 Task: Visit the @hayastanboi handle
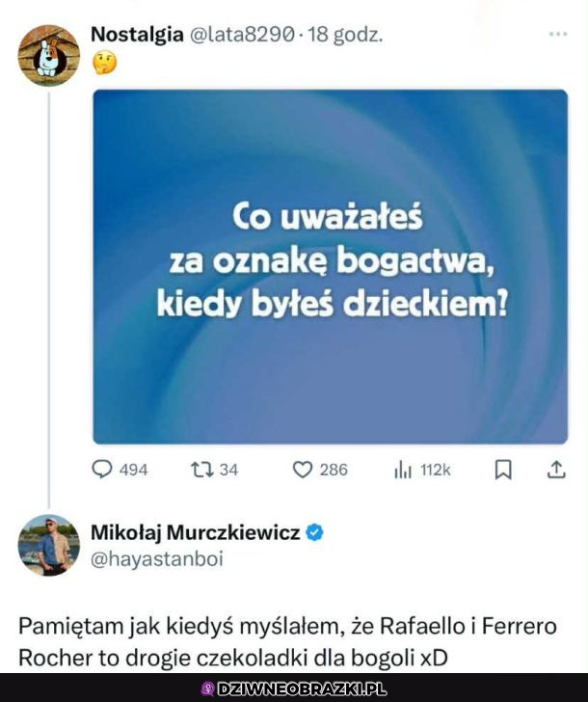click(x=156, y=559)
